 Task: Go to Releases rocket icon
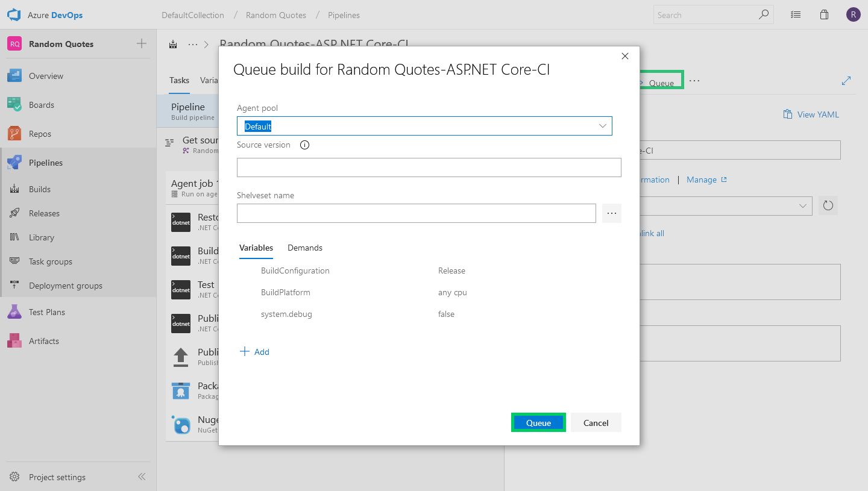pos(15,213)
